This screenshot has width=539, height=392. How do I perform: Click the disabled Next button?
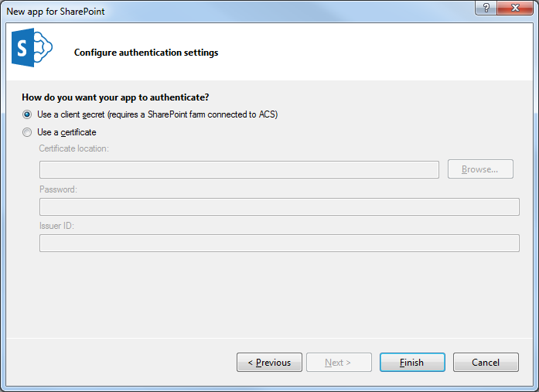tap(339, 362)
